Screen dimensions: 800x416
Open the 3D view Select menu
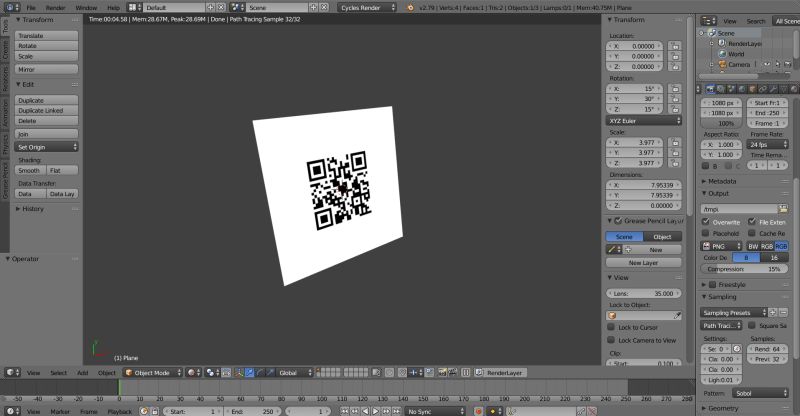(x=58, y=373)
